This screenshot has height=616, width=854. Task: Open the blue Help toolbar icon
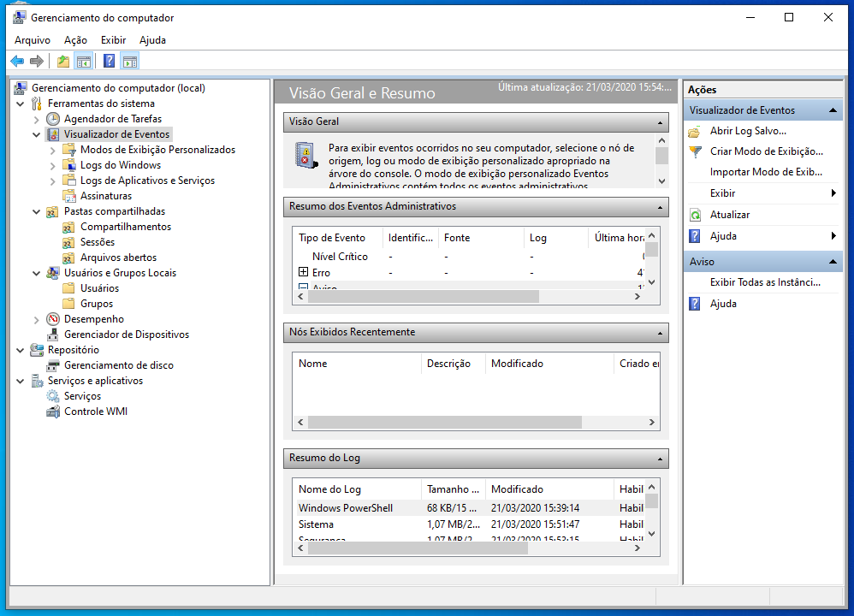pos(109,61)
